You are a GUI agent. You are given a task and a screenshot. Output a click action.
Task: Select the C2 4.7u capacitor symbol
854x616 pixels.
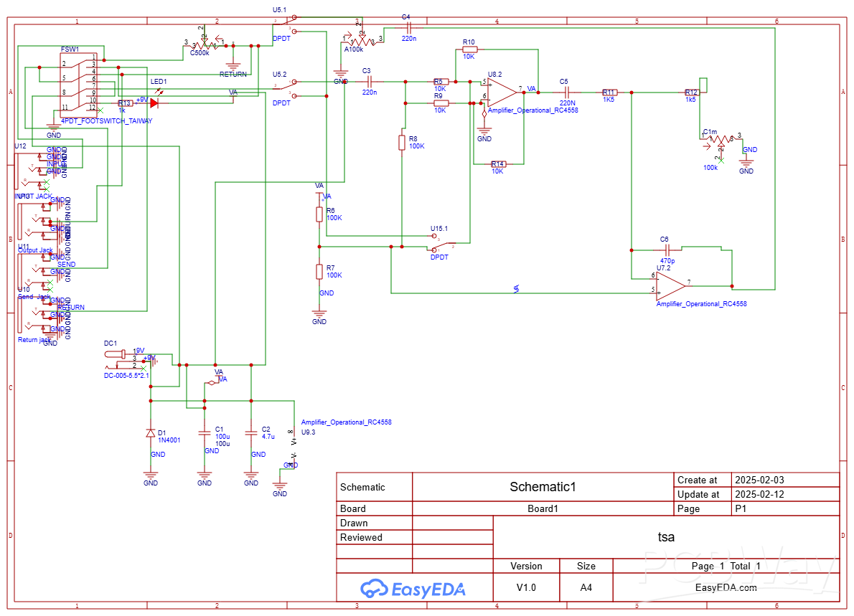[251, 432]
